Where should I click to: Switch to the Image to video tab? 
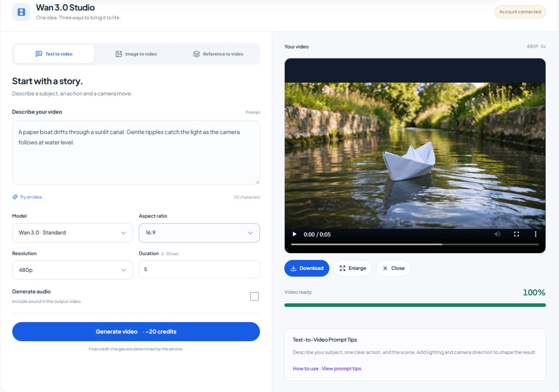136,54
